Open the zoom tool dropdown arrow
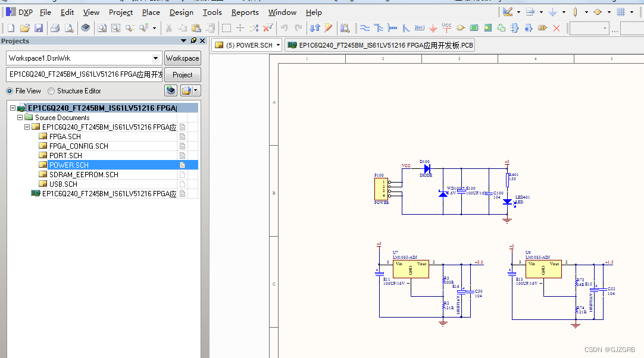 [155, 27]
